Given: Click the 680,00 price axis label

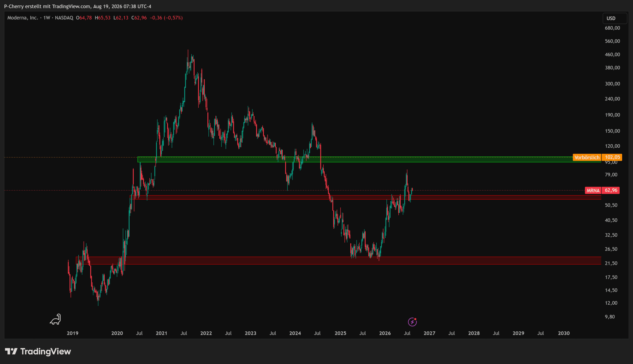Looking at the screenshot, I should [612, 28].
